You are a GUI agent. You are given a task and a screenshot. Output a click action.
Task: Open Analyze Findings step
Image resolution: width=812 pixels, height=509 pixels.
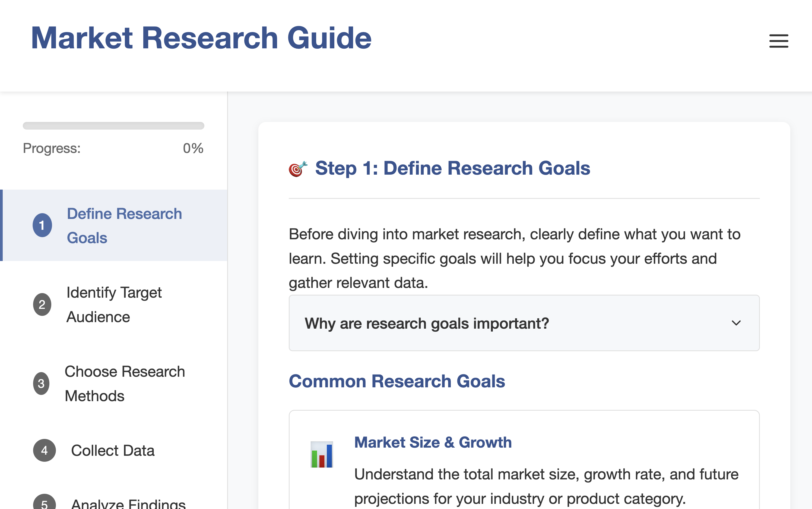point(128,504)
